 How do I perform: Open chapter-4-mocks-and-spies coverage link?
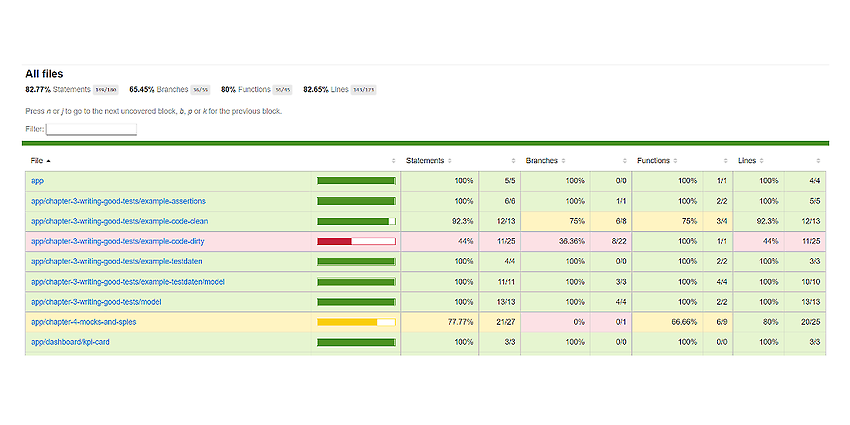point(83,322)
